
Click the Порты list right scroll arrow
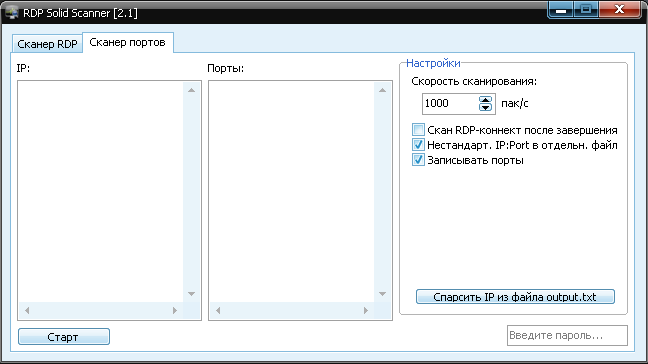pos(366,310)
